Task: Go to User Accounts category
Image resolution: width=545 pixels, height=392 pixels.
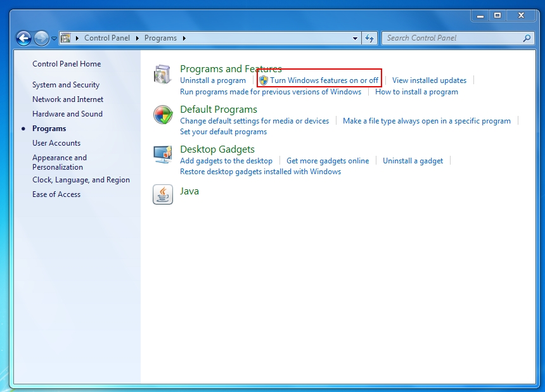Action: [56, 143]
